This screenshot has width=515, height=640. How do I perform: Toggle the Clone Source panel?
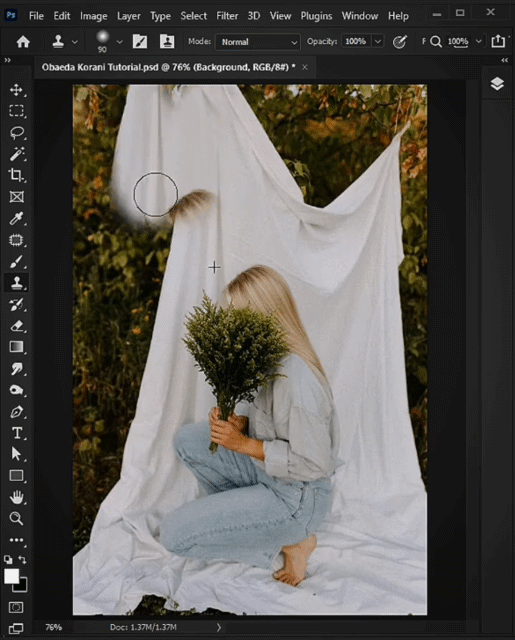pos(167,42)
